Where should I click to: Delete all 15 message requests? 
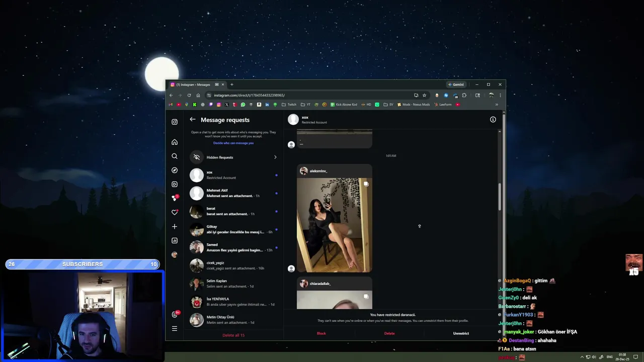point(233,335)
